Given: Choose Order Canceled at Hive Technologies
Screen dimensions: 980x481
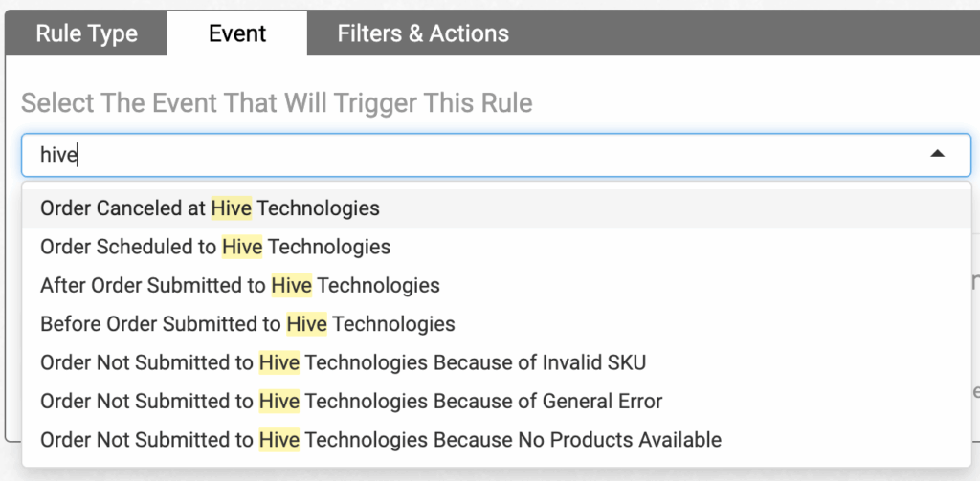Looking at the screenshot, I should click(497, 208).
